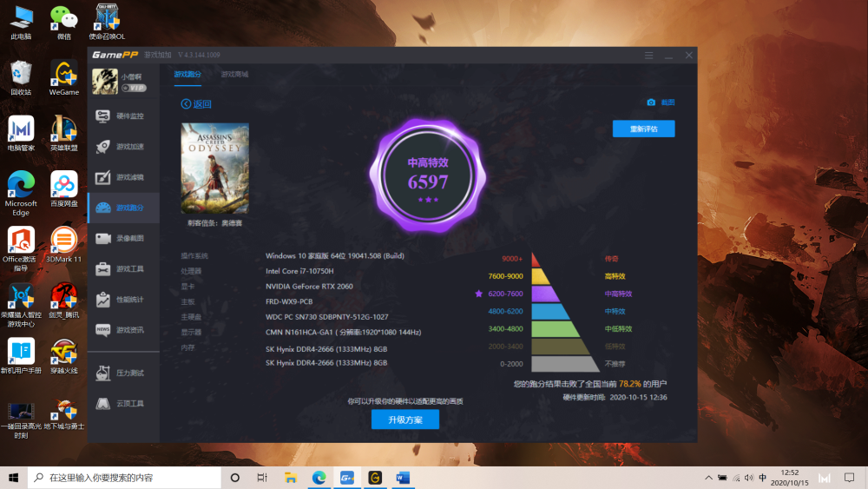
Task: Open 硬件监控 hardware monitor in sidebar
Action: pyautogui.click(x=123, y=116)
